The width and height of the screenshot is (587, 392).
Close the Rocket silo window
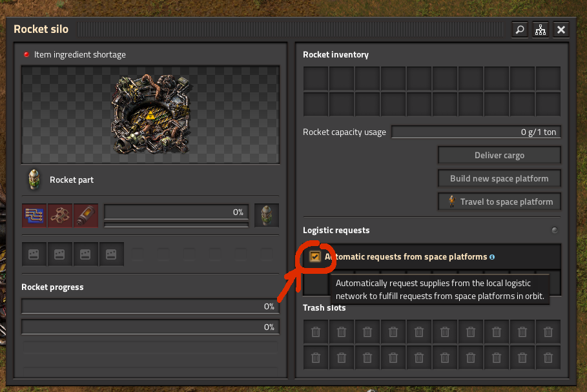(x=561, y=30)
